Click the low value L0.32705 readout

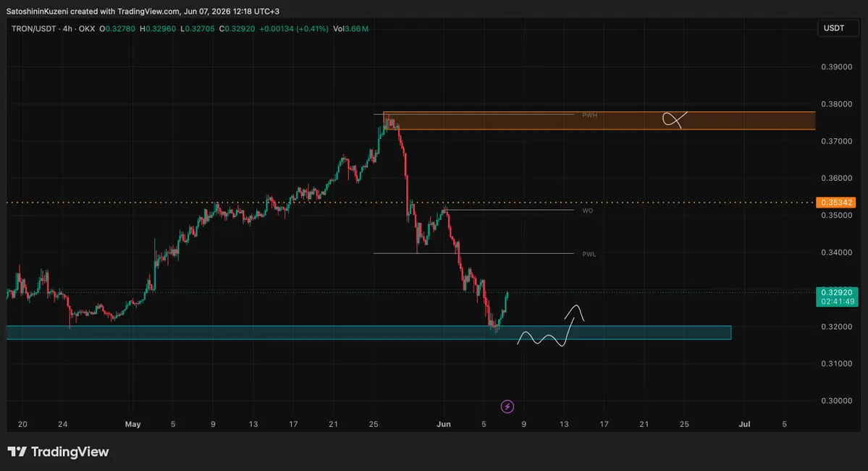pos(197,29)
